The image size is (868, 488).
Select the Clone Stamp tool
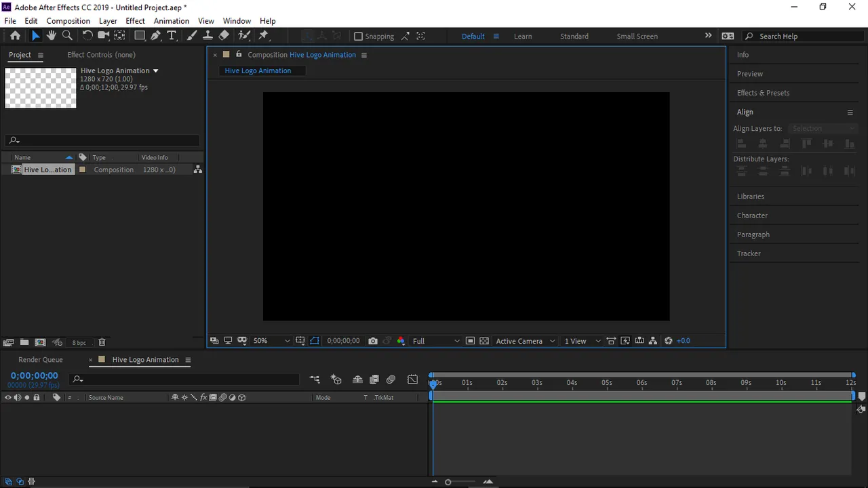pyautogui.click(x=208, y=36)
